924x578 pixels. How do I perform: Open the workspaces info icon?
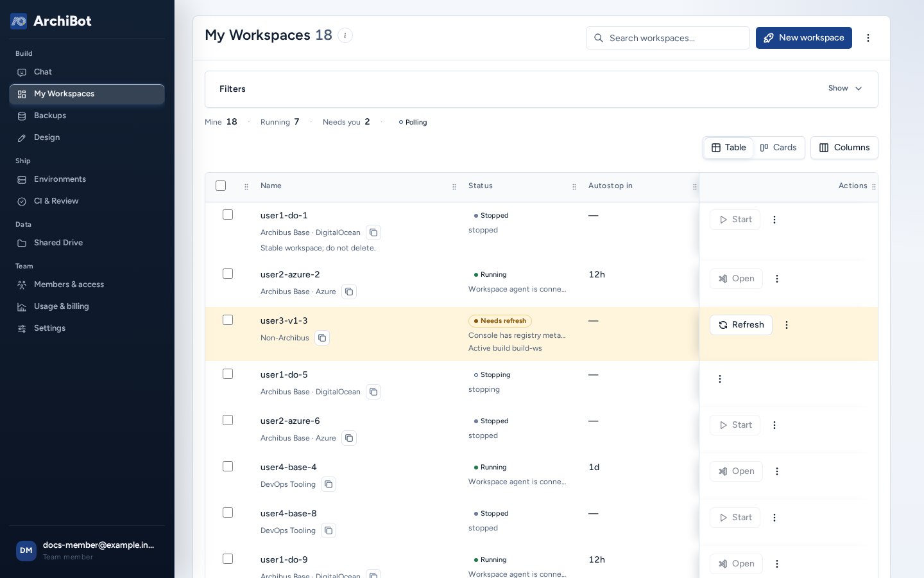(x=345, y=35)
